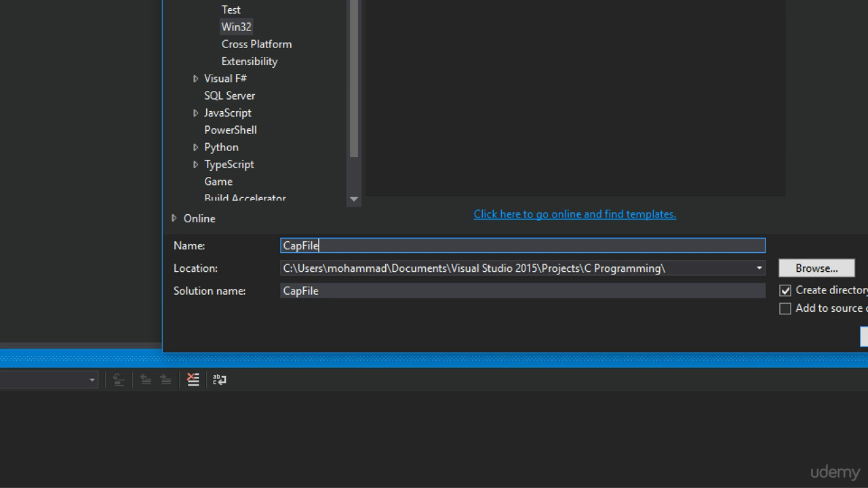
Task: Click the template tree scrollbar down arrow
Action: tap(354, 199)
